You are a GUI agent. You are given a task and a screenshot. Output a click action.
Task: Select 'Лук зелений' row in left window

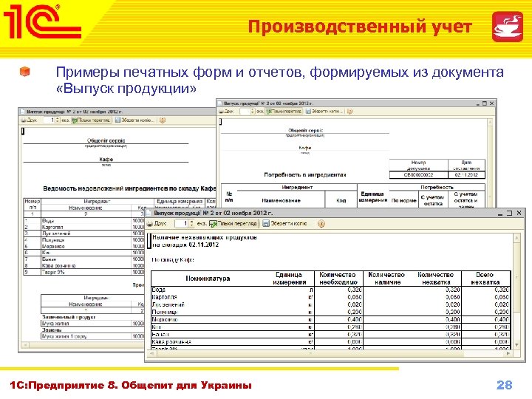click(84, 233)
